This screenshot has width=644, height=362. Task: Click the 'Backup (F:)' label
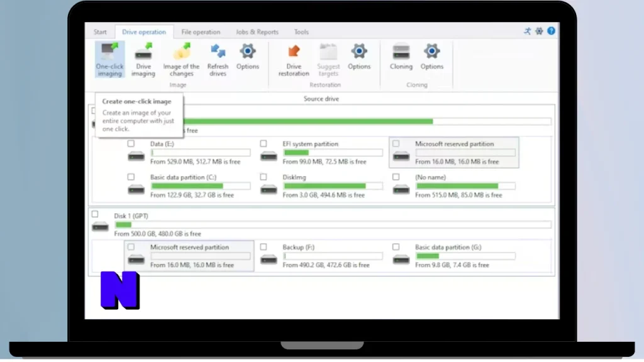coord(299,248)
